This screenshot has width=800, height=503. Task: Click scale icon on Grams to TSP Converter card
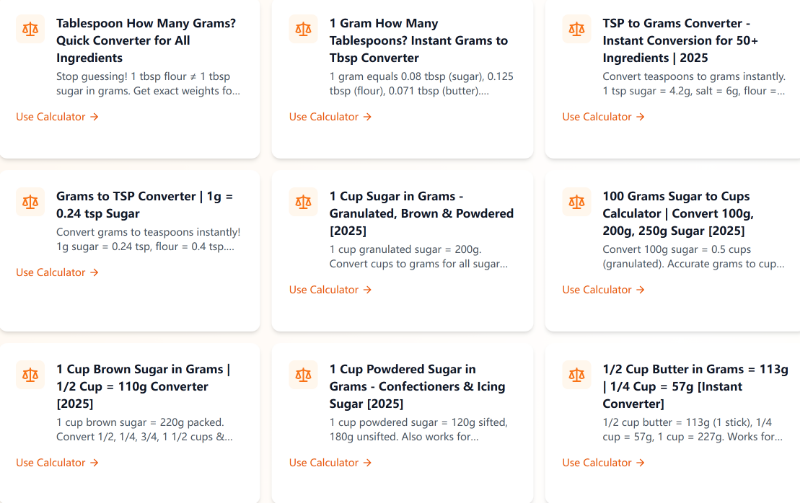(30, 202)
